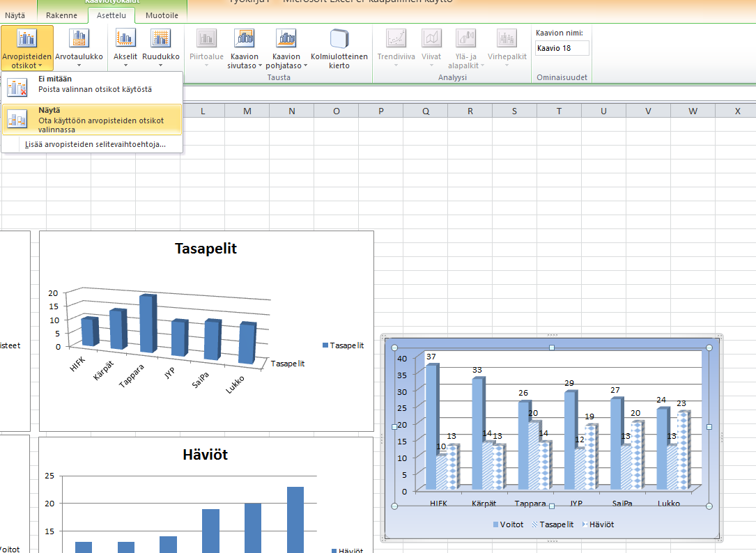Open the Arvopisteiden otsikot data labels menu

27,47
